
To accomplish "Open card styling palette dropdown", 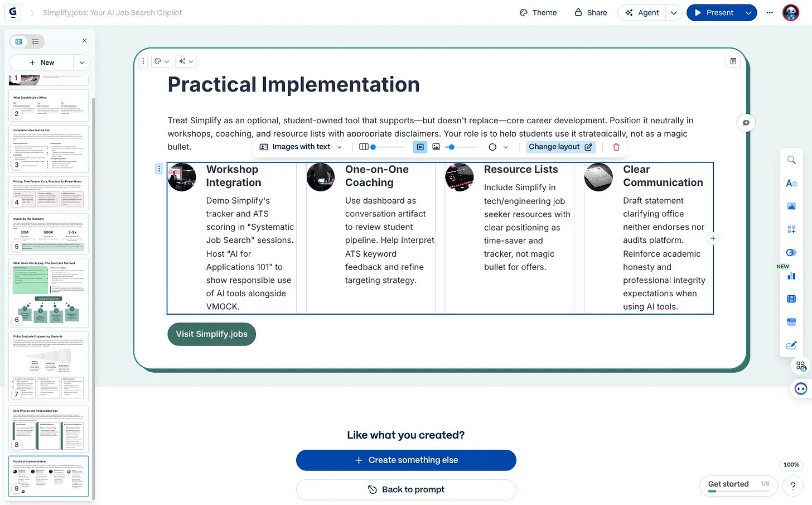I will [162, 61].
